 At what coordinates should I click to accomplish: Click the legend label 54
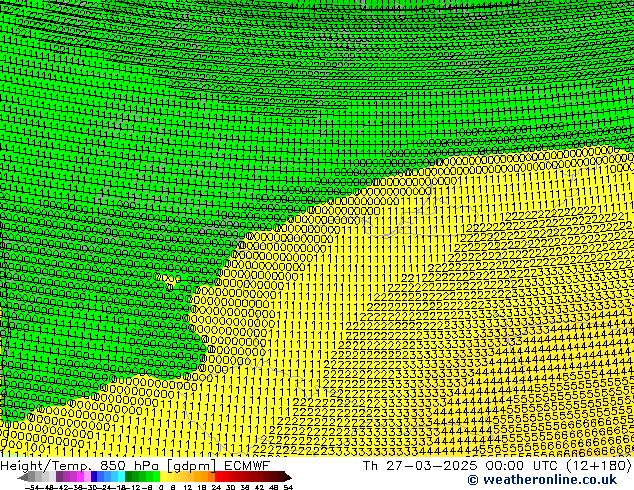(288, 487)
